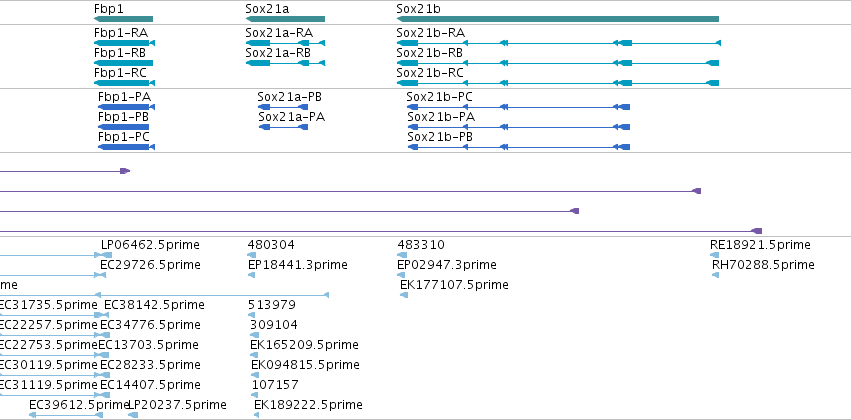Click the RH70288.5prime label
This screenshot has width=851, height=420.
(763, 265)
